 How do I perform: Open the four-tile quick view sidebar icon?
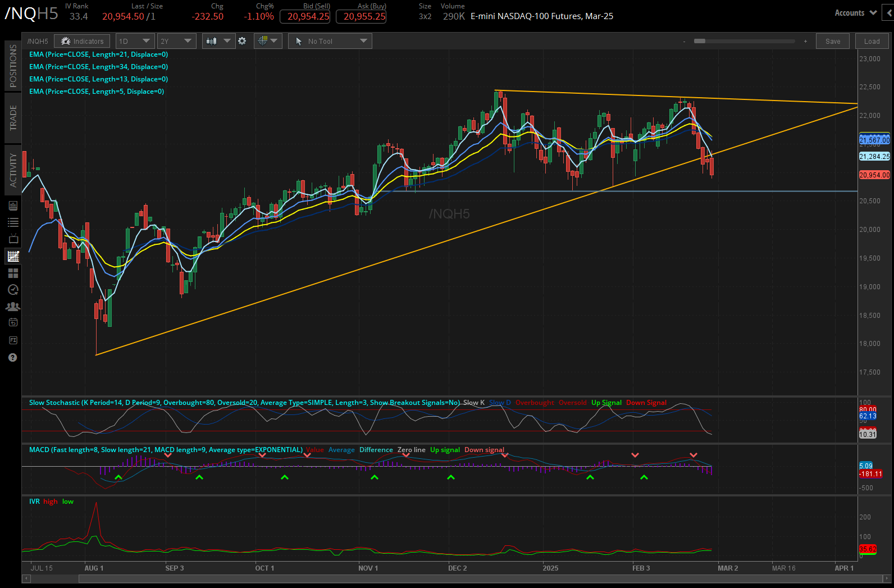coord(13,273)
